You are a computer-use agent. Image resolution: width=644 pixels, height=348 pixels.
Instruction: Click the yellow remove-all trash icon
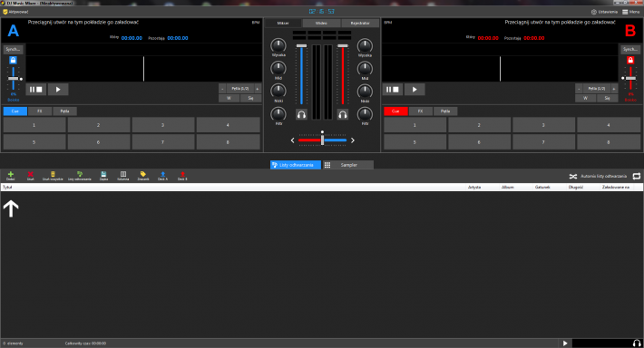tap(53, 176)
